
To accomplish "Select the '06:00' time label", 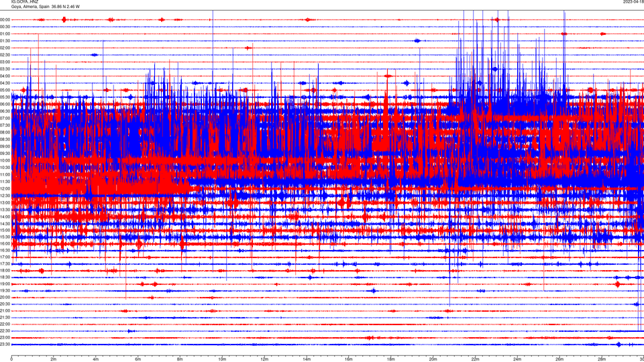I will 5,105.
